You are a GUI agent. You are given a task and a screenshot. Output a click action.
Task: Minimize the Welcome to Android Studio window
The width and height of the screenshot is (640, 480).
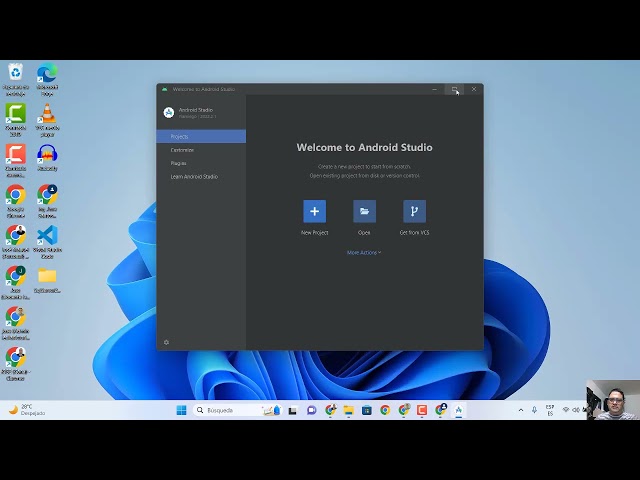click(x=435, y=89)
